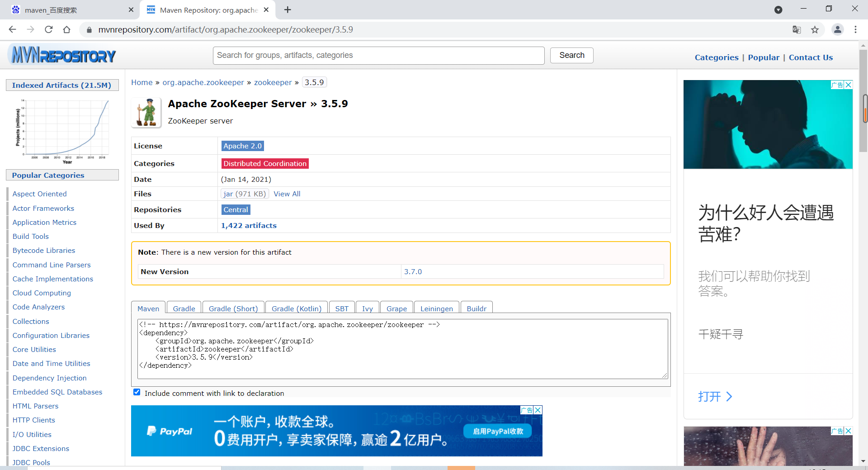Open Aspect Oriented category

point(39,194)
